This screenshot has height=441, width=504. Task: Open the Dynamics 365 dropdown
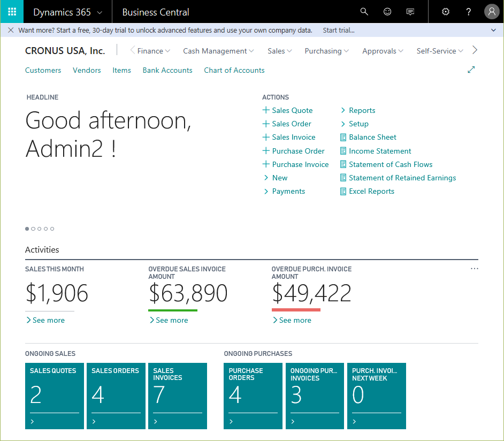68,12
